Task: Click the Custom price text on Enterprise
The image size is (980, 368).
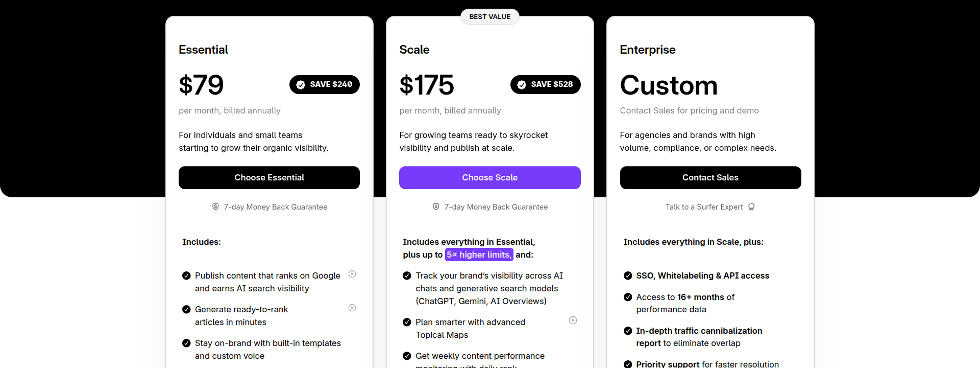Action: click(669, 85)
